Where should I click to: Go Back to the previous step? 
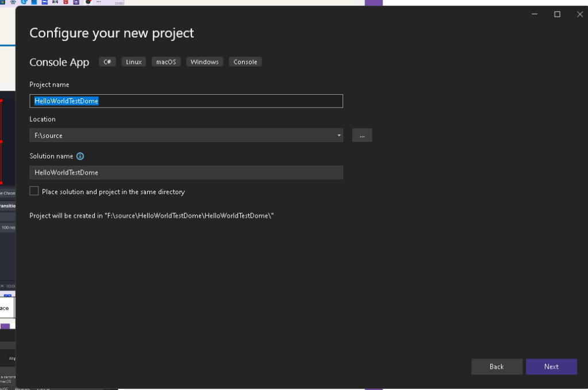pyautogui.click(x=497, y=367)
